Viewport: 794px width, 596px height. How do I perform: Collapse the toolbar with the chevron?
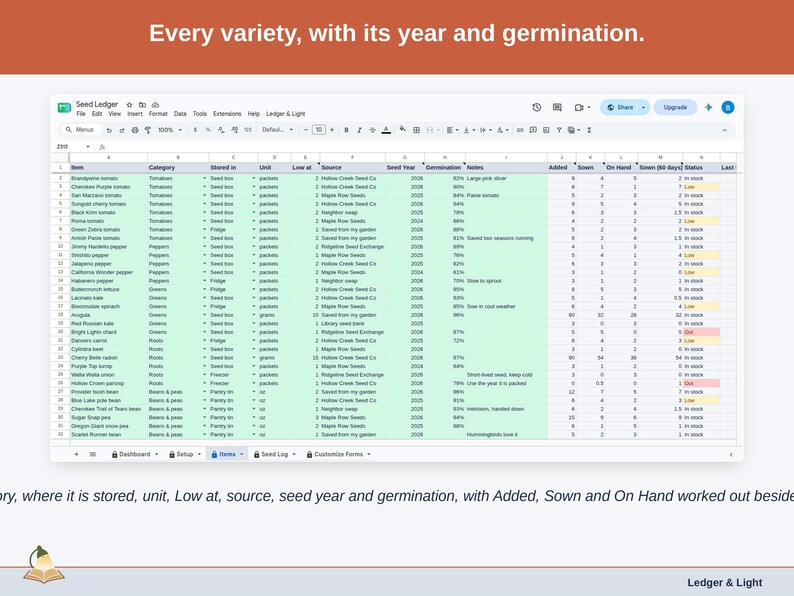725,130
